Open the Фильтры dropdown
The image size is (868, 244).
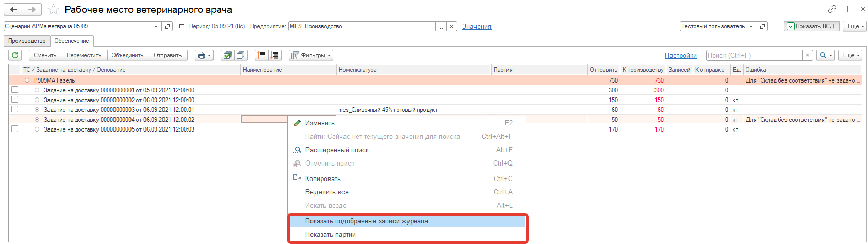(311, 55)
